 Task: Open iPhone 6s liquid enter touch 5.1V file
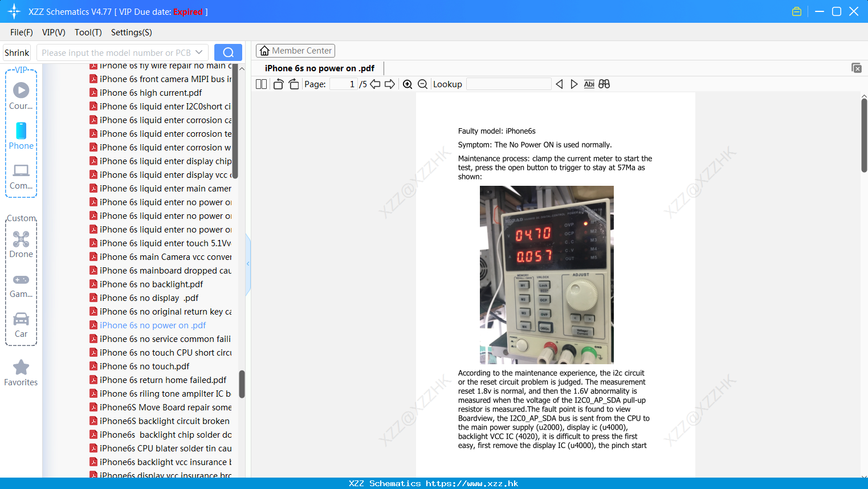pyautogui.click(x=161, y=243)
